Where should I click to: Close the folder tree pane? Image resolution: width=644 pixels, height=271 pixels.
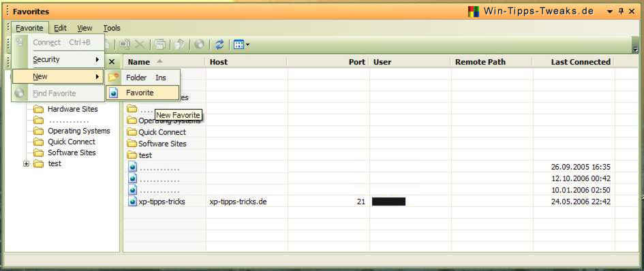coord(111,62)
